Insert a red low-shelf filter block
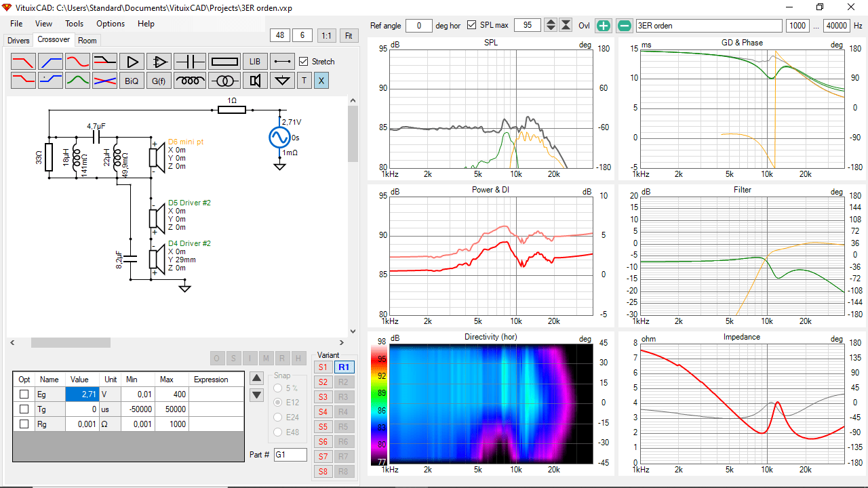 point(24,81)
